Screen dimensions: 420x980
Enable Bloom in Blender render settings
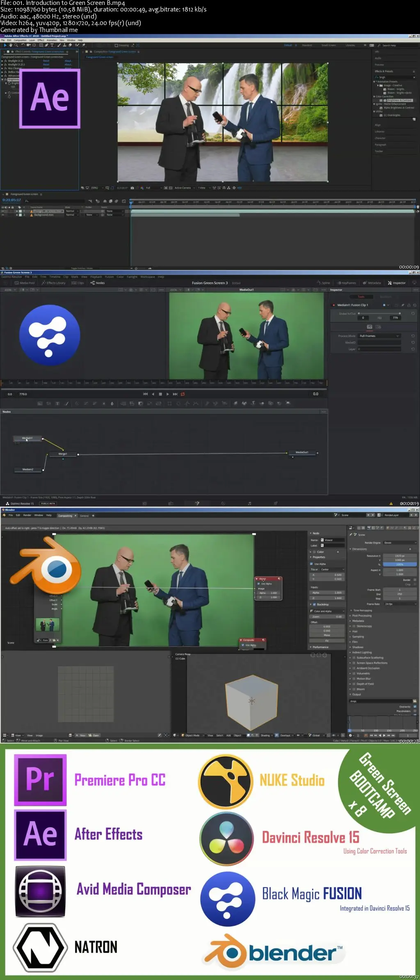pos(354,689)
